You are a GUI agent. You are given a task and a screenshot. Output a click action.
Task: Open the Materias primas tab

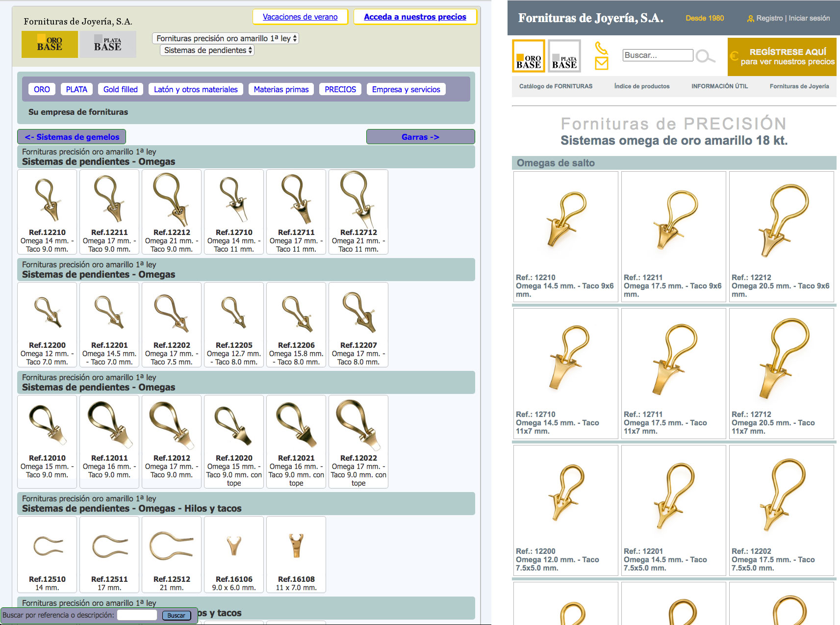click(281, 89)
